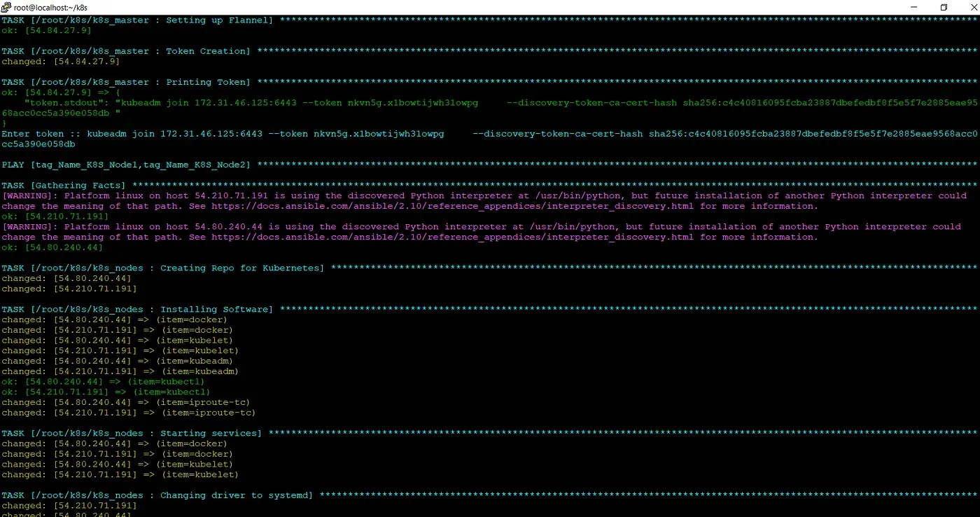Click 54.80.240.44 item=docker under Starting services
The width and height of the screenshot is (980, 517).
click(x=115, y=443)
